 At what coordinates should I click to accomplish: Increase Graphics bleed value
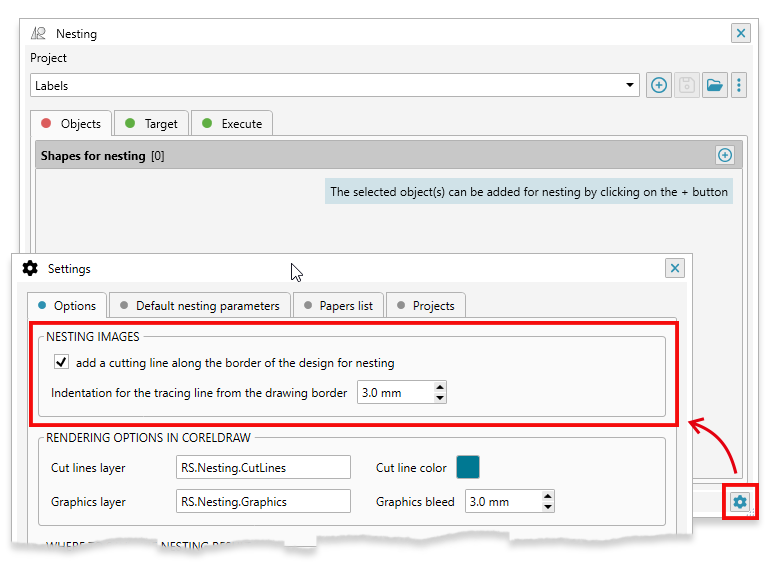548,496
